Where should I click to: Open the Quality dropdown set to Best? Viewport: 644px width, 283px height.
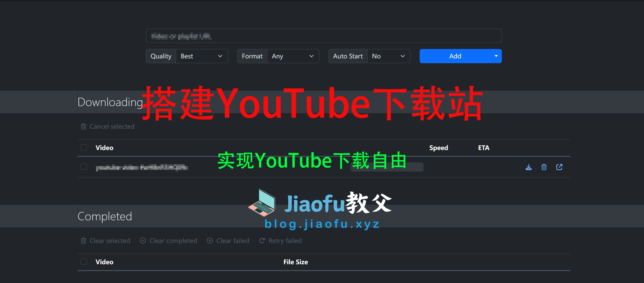coord(202,56)
